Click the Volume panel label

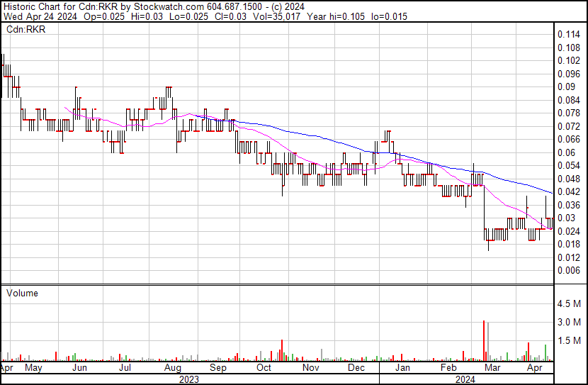(x=22, y=293)
